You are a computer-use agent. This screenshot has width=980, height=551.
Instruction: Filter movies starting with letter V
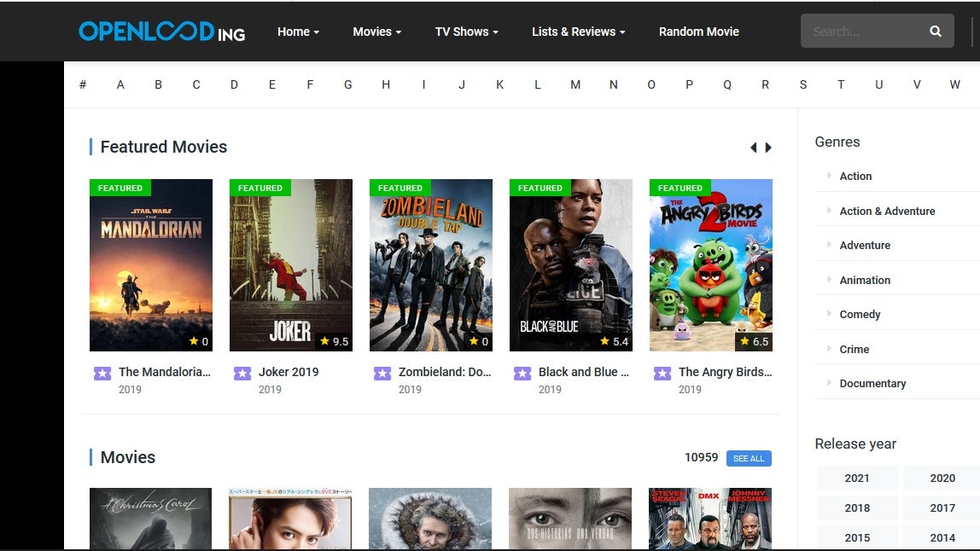(917, 84)
